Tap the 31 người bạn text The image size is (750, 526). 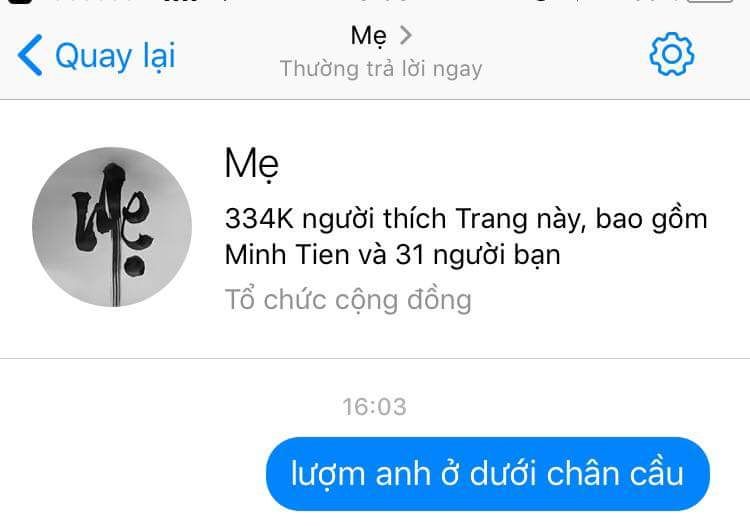[478, 255]
